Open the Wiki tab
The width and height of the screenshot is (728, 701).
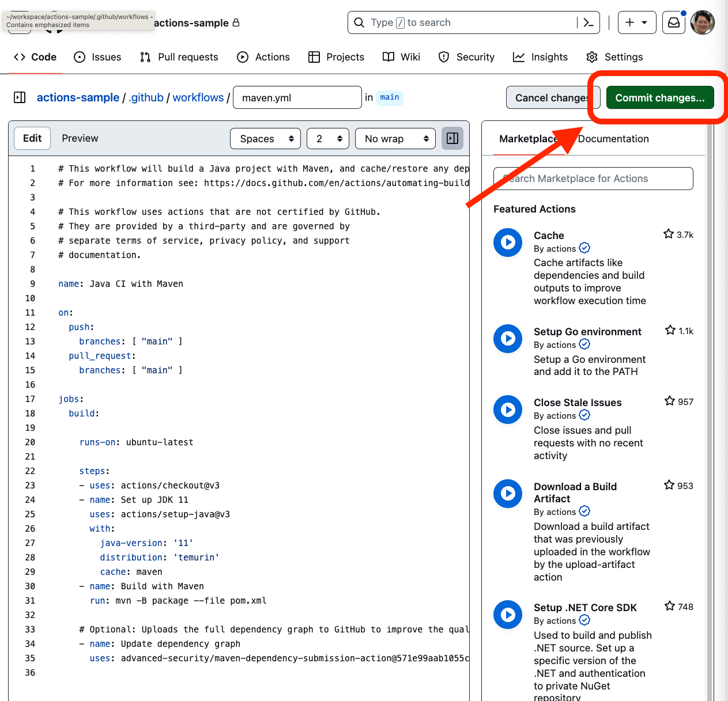(401, 57)
